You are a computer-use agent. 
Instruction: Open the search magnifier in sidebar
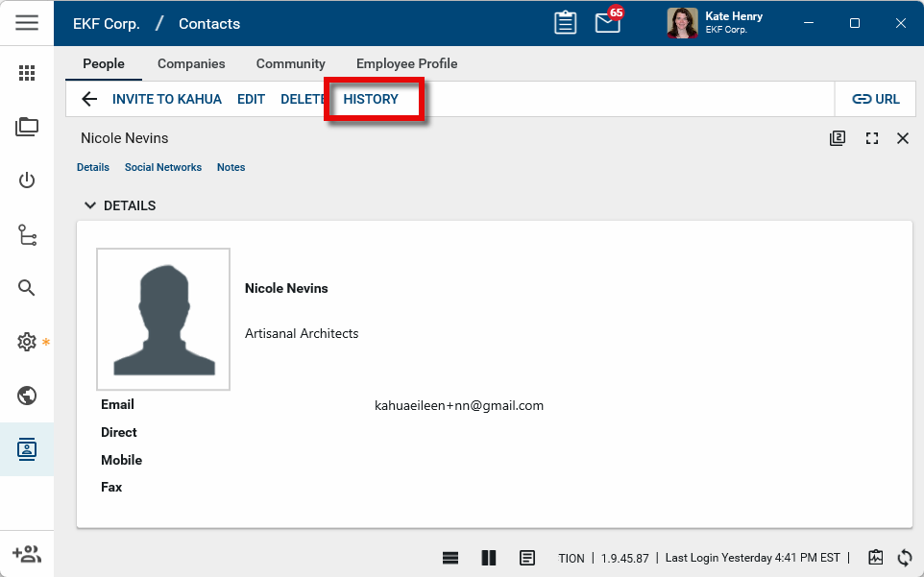[x=27, y=288]
